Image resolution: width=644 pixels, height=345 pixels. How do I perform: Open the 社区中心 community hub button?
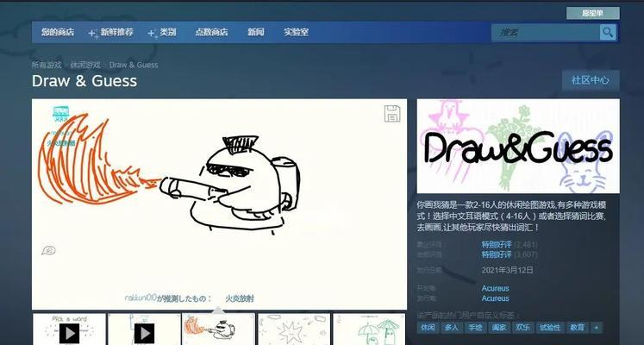591,80
